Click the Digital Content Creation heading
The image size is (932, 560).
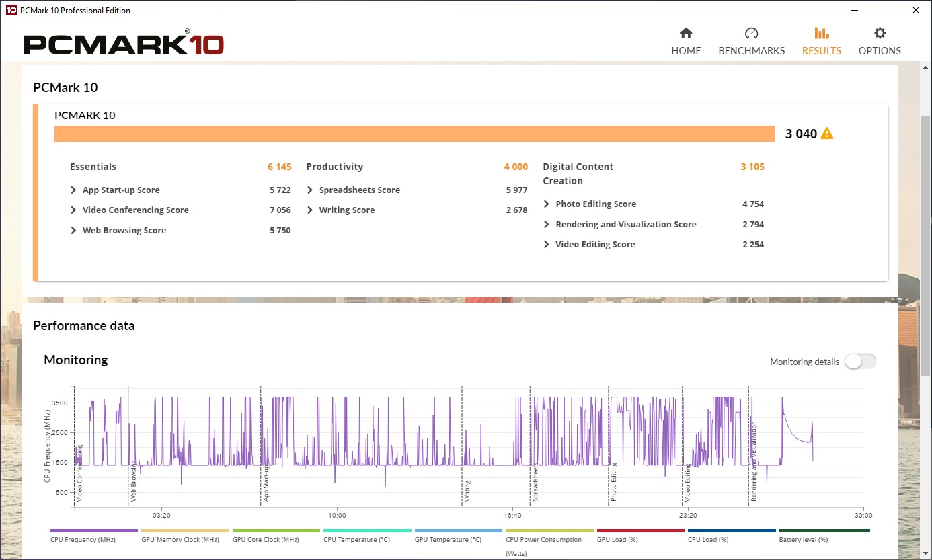pos(578,173)
